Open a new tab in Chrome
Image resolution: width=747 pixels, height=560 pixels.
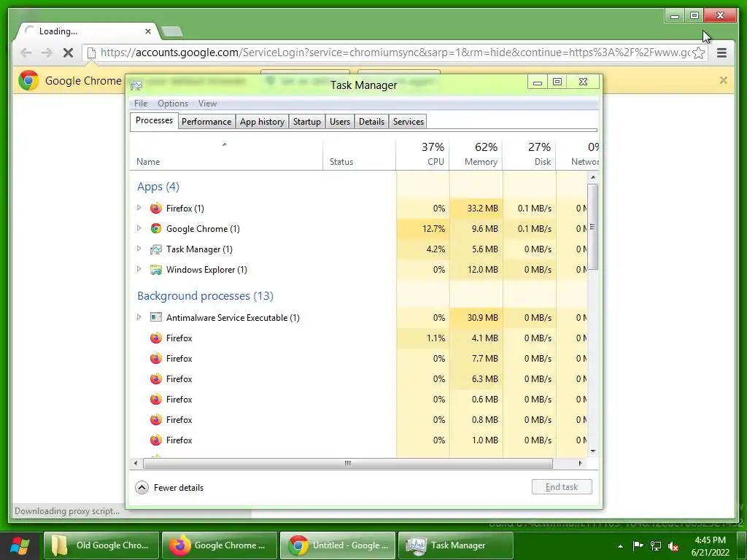pyautogui.click(x=172, y=31)
